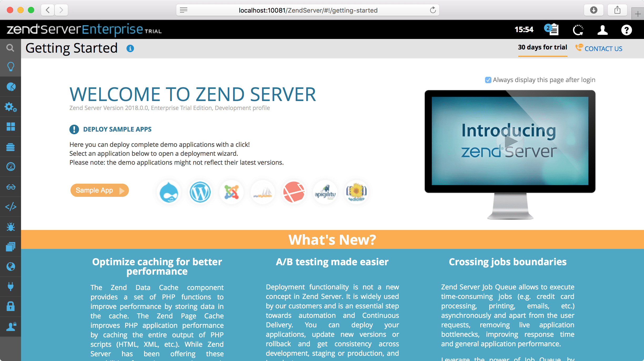Click the glasses sidebar icon
Image resolution: width=644 pixels, height=361 pixels.
click(11, 187)
